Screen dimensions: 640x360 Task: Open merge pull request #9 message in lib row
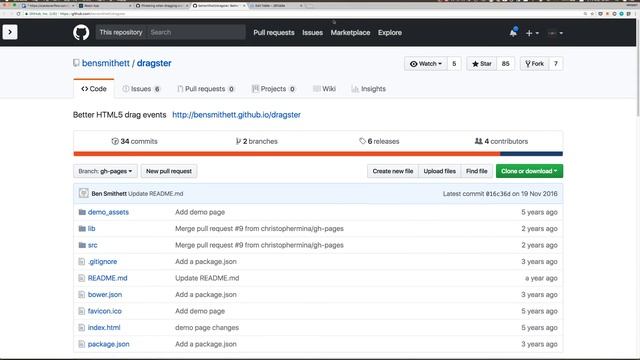pyautogui.click(x=259, y=229)
